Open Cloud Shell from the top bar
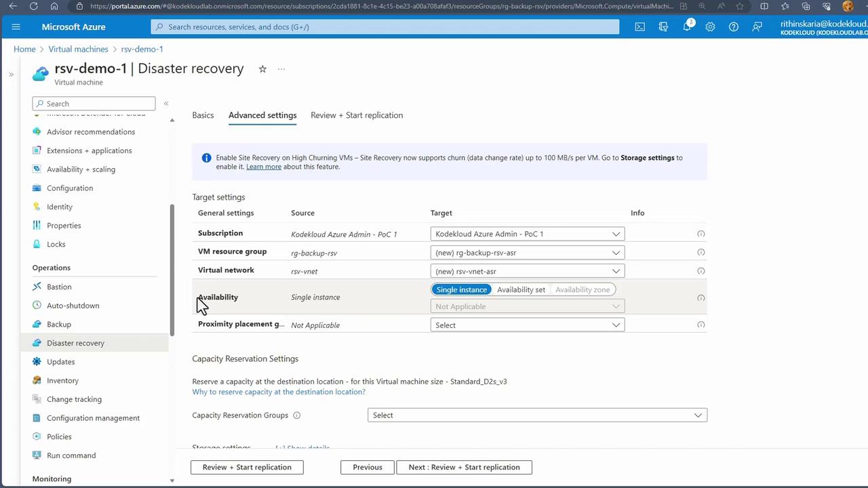The width and height of the screenshot is (868, 488). click(x=639, y=27)
